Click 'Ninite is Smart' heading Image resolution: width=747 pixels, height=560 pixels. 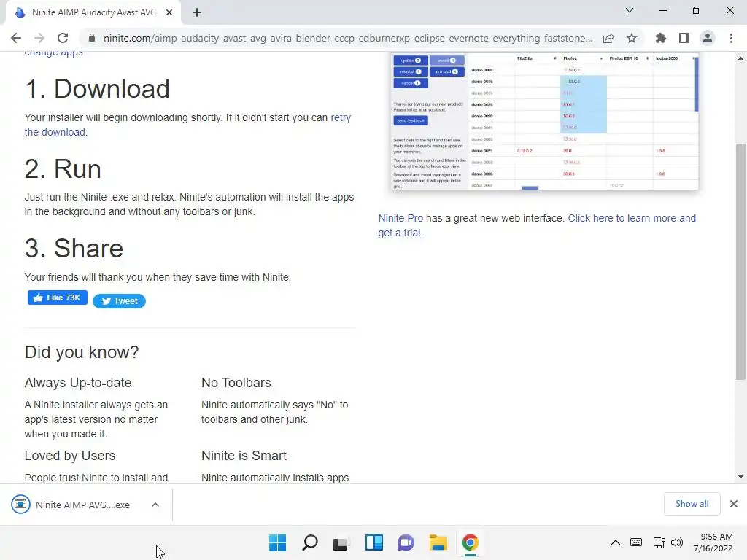[244, 456]
